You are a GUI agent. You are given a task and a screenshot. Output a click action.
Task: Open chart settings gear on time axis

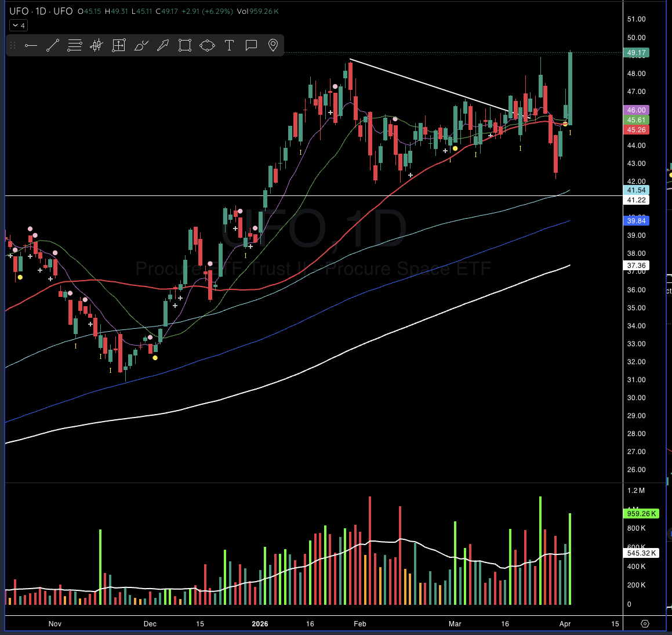click(645, 624)
